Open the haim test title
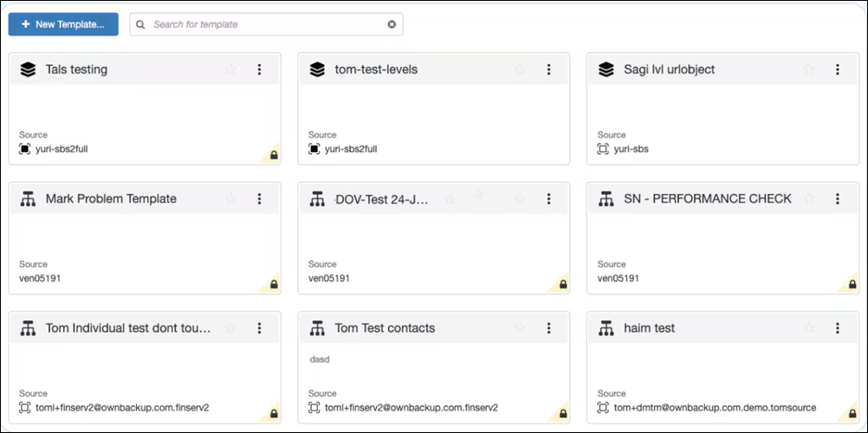This screenshot has height=433, width=868. click(x=650, y=328)
